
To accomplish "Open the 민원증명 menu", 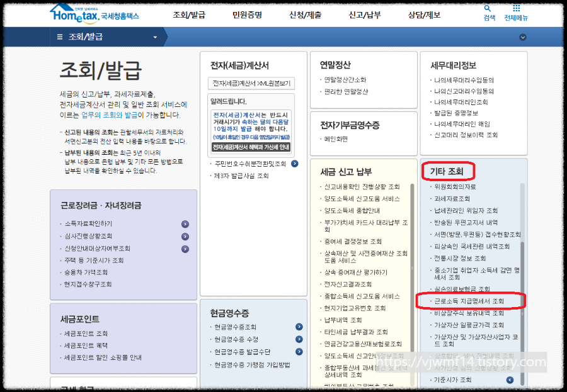I will 247,13.
